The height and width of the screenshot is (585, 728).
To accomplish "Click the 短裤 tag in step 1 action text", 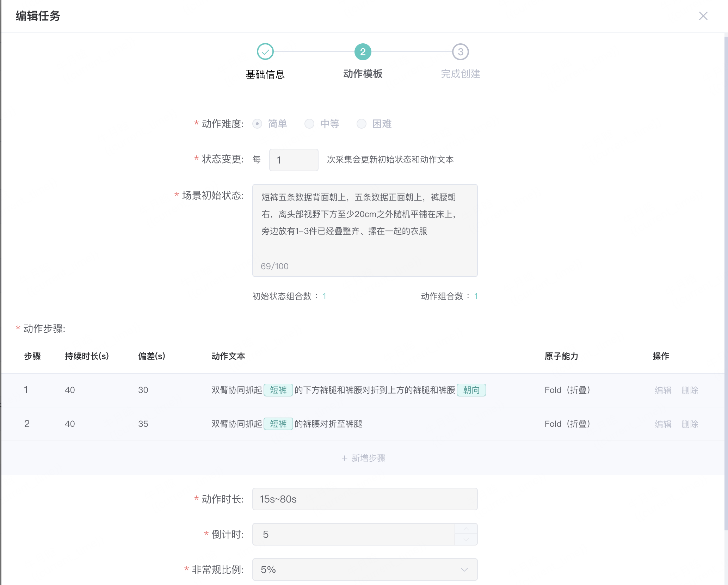I will 278,390.
